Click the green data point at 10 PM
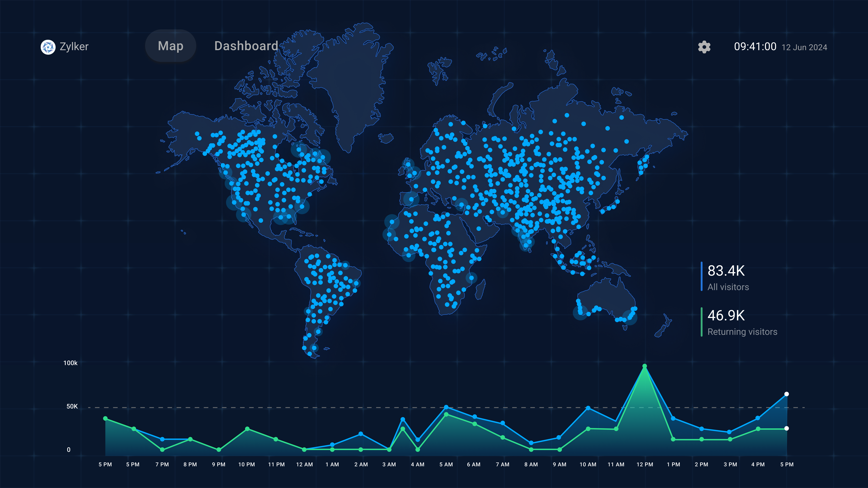The width and height of the screenshot is (868, 488). click(247, 429)
